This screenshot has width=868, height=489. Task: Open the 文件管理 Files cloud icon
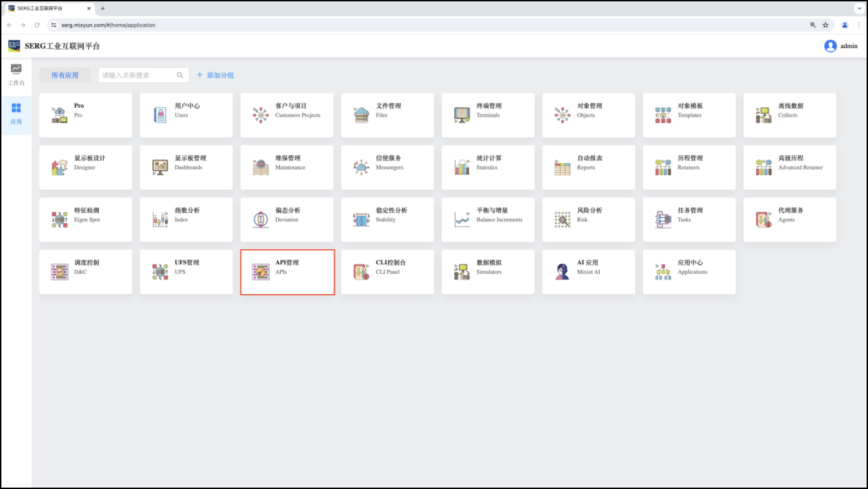coord(361,115)
